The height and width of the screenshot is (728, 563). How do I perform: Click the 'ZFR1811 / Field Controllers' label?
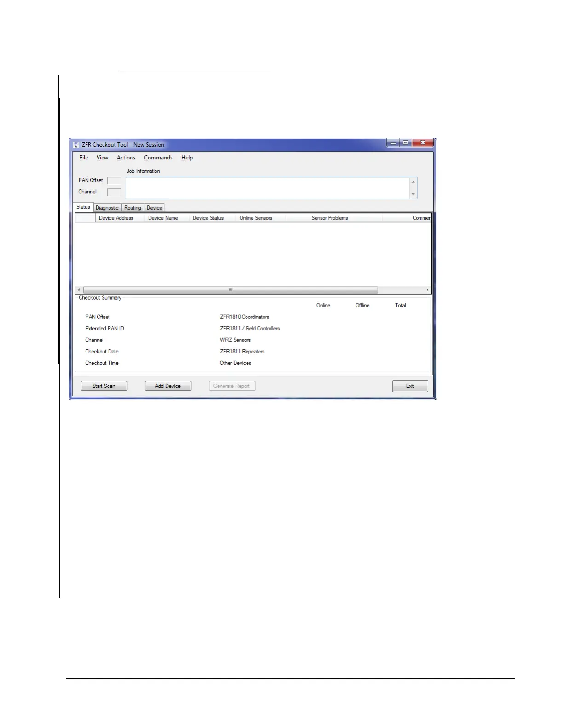click(x=250, y=329)
